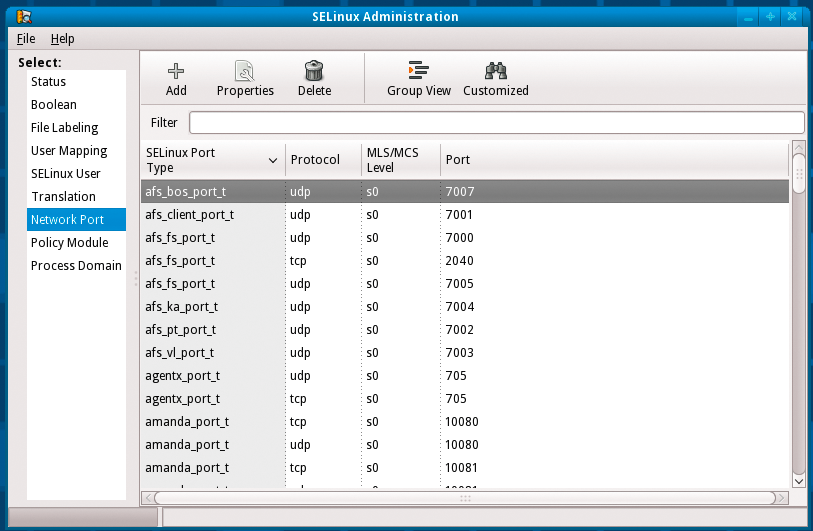Click the vertical scrollbar up arrow
This screenshot has height=531, width=813.
(799, 148)
